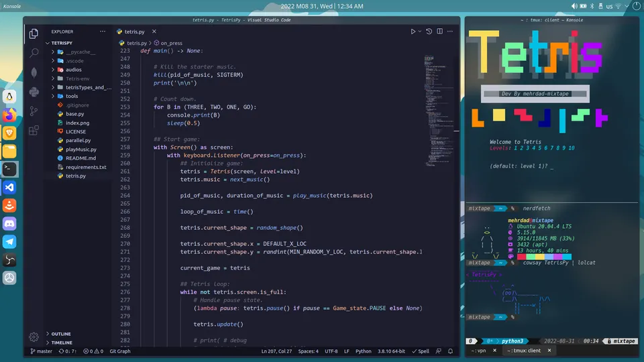Toggle Spell checker in status bar
Viewport: 644px width, 362px height.
tap(421, 351)
